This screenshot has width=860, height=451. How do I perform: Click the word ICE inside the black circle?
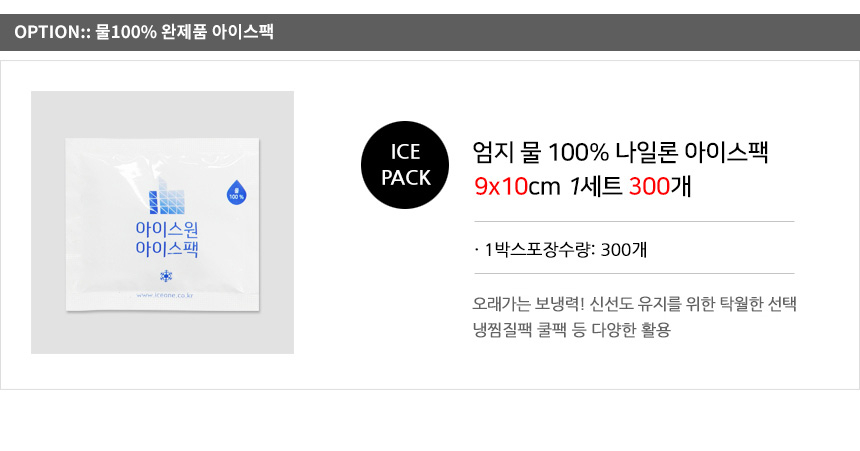(x=405, y=153)
